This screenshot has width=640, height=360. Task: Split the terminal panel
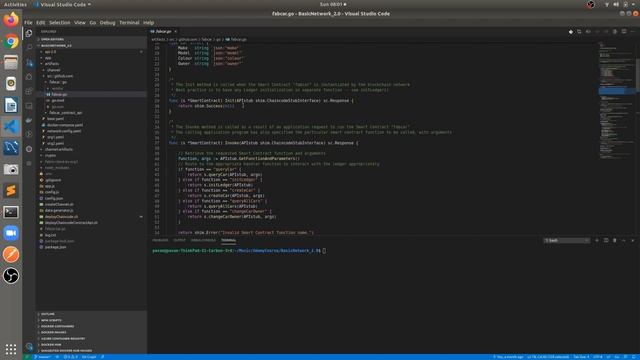point(606,240)
